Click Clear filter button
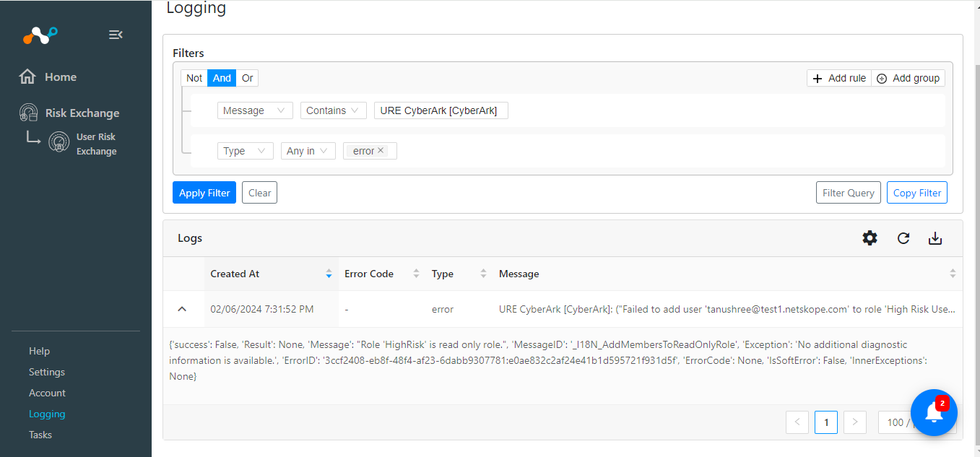Viewport: 980px width, 457px height. click(x=259, y=193)
